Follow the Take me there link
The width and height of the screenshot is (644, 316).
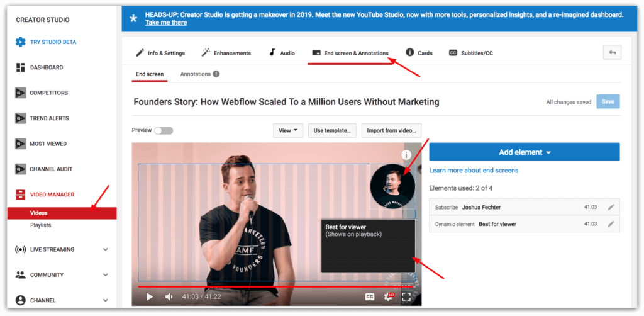coord(166,23)
